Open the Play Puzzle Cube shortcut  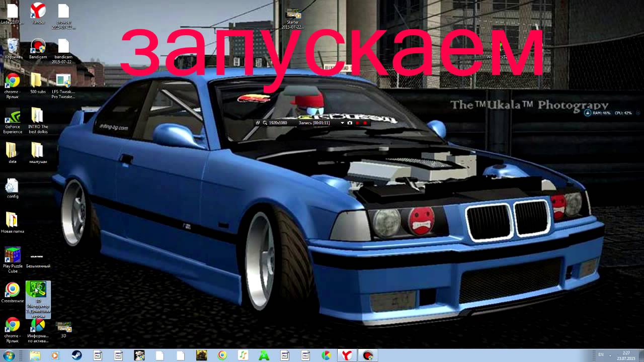tap(13, 260)
